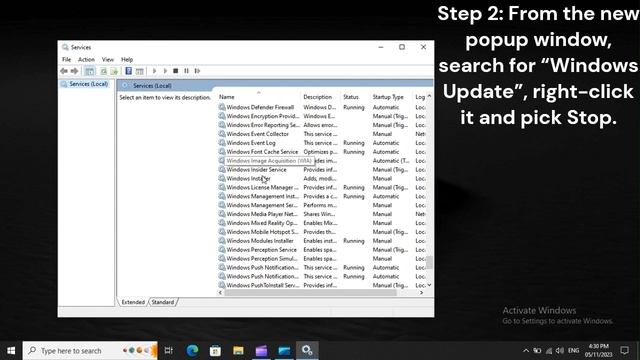The image size is (640, 360).
Task: Select Services (Local) in console tree
Action: click(89, 84)
